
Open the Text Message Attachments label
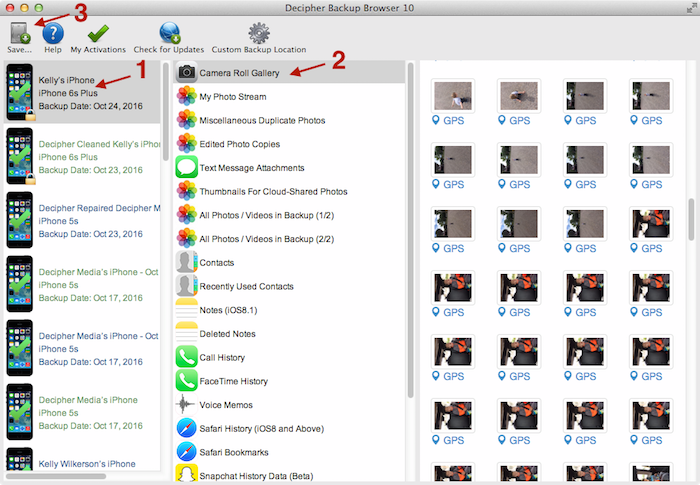[x=252, y=167]
